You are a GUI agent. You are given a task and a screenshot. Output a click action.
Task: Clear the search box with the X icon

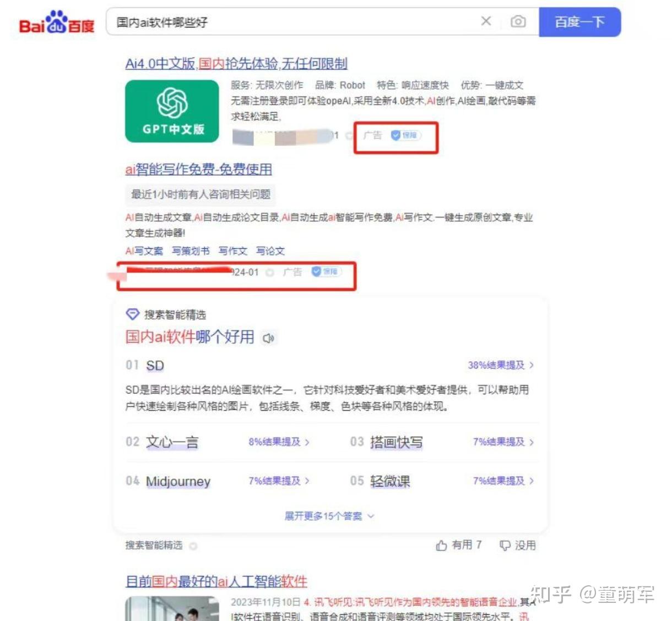[x=486, y=21]
